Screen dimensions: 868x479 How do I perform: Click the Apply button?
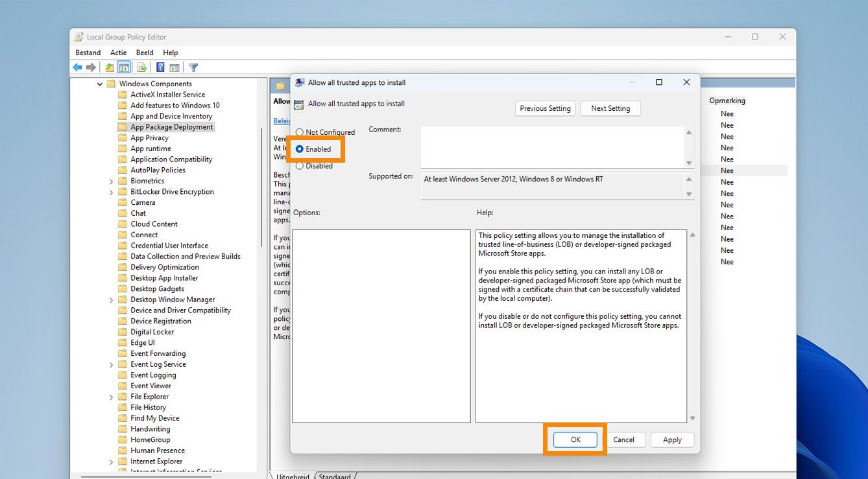click(x=672, y=439)
